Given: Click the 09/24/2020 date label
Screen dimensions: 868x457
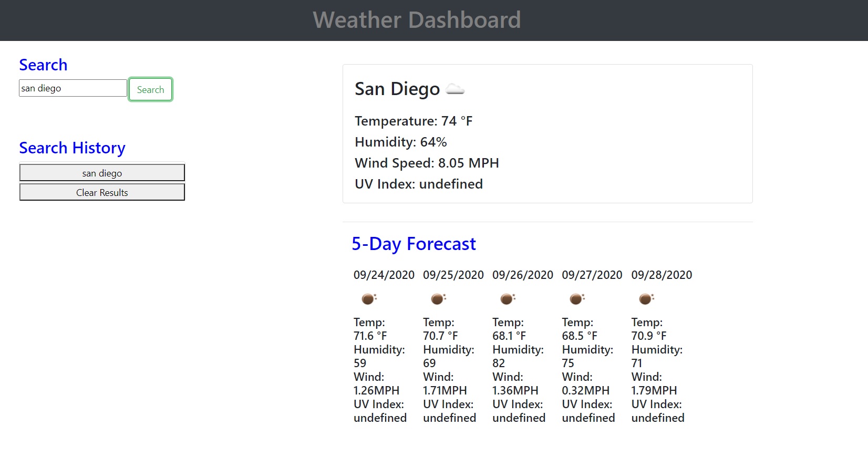Looking at the screenshot, I should coord(384,275).
